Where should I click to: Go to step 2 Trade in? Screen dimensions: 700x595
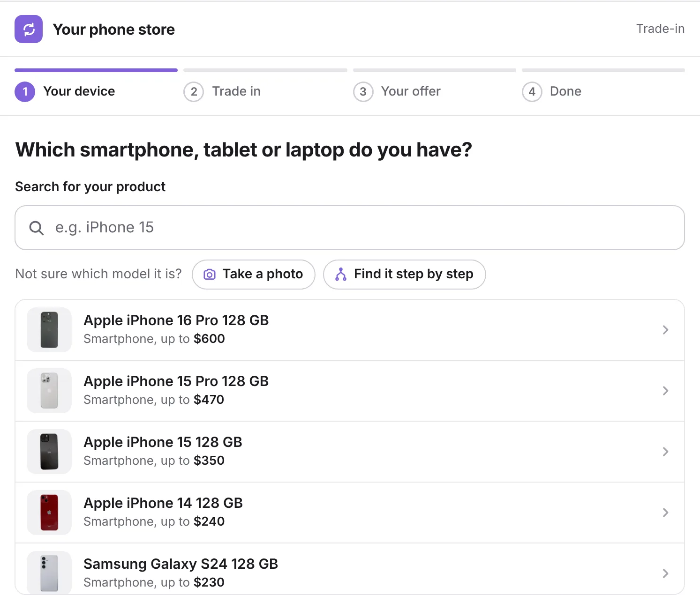tap(222, 91)
